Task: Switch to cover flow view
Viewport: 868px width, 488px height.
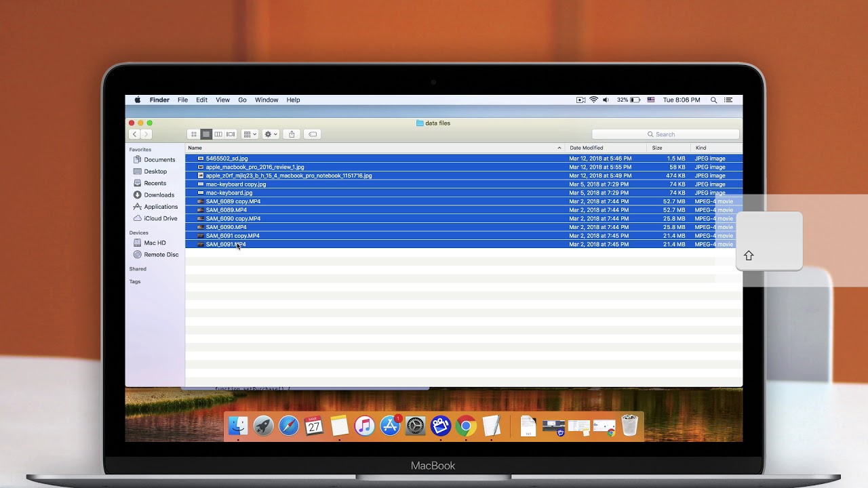Action: coord(231,134)
